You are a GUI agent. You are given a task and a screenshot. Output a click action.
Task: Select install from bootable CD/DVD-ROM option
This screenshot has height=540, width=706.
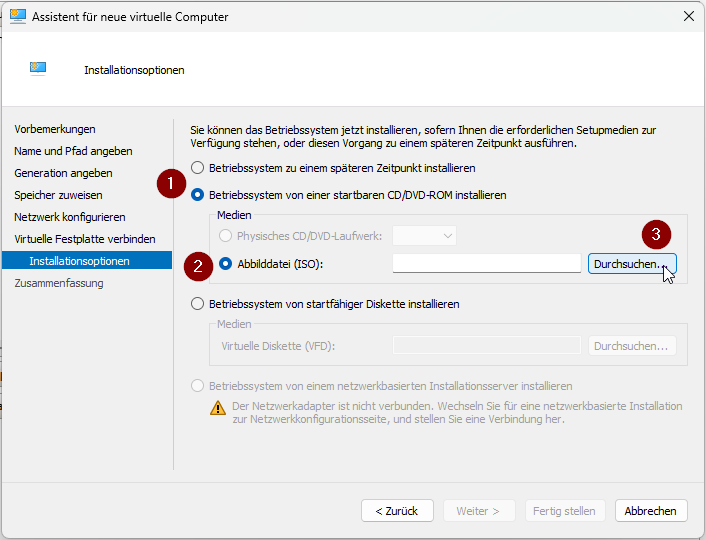point(197,195)
